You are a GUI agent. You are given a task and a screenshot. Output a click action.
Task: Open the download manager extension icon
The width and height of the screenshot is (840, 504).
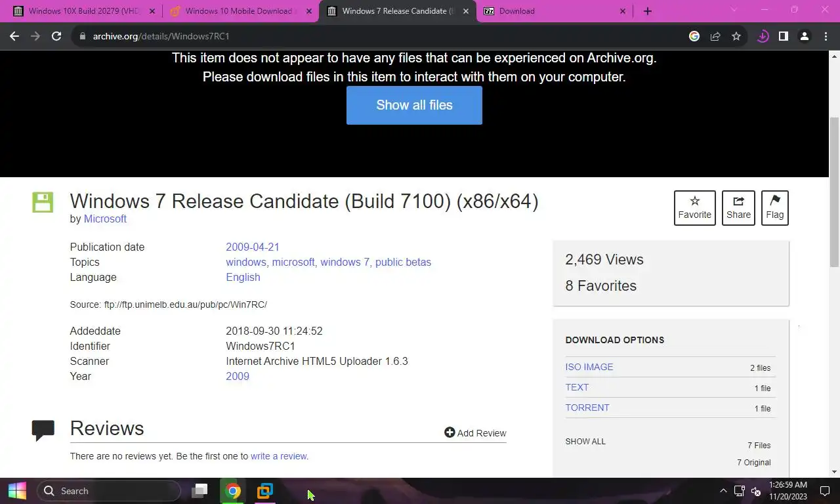tap(763, 36)
